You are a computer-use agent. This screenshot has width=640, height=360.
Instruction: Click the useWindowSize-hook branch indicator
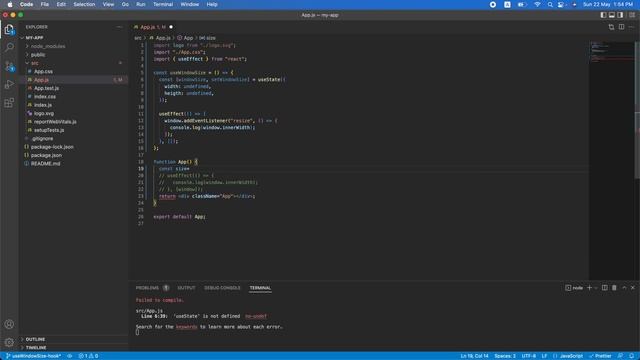coord(33,356)
